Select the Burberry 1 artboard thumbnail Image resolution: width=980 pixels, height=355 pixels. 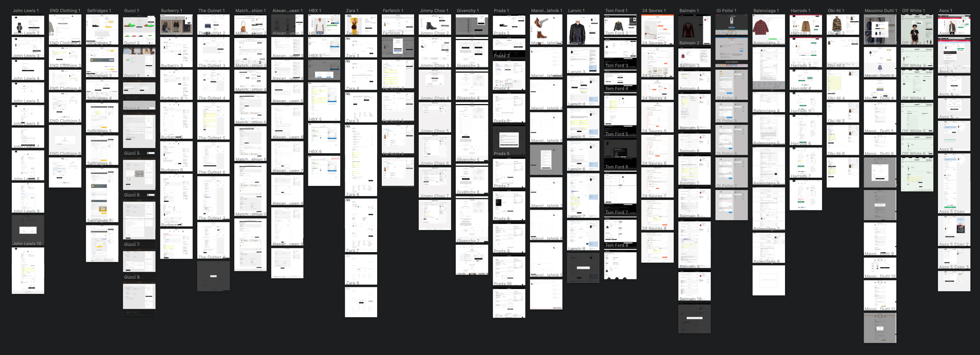[x=176, y=25]
